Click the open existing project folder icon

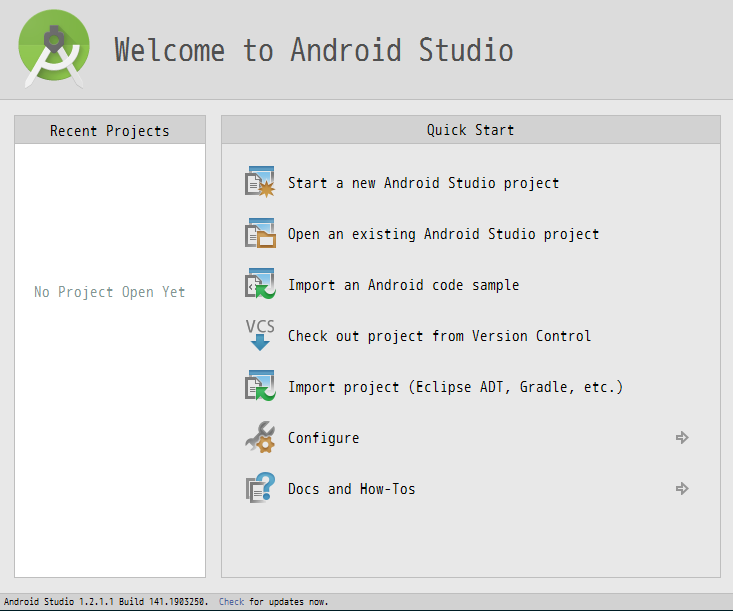[260, 233]
